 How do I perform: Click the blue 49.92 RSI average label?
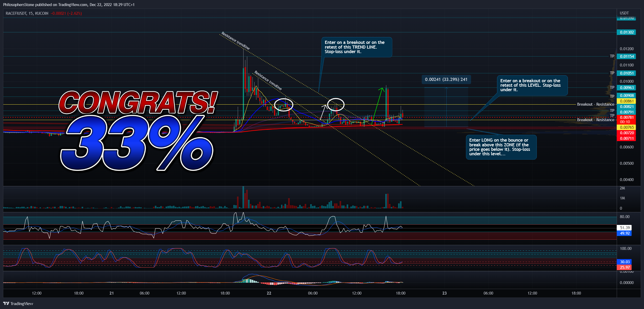pos(625,233)
